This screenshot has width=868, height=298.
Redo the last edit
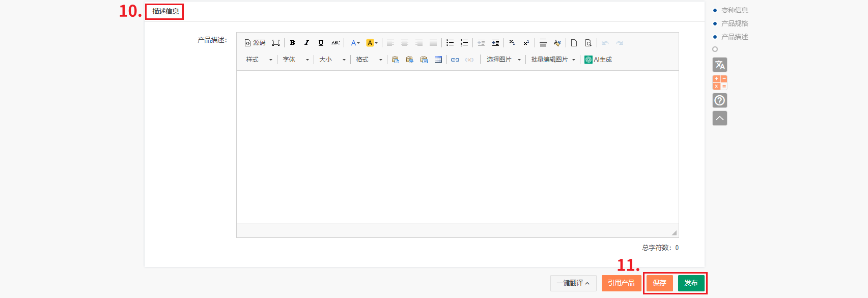[620, 43]
